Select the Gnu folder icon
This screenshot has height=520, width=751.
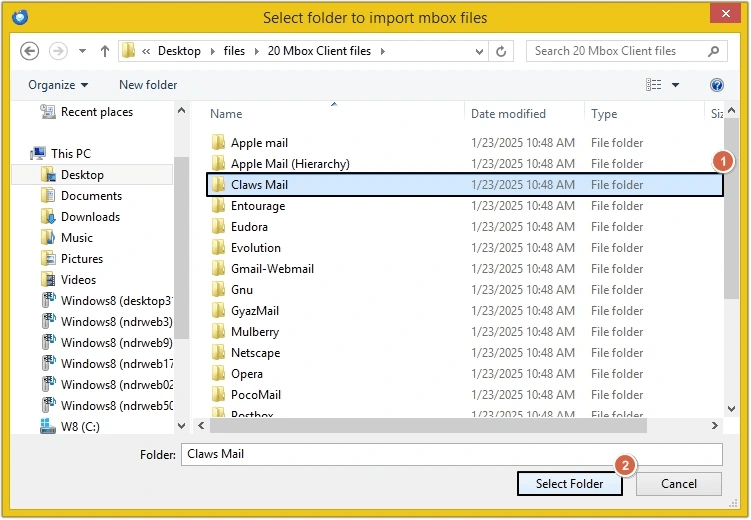218,290
